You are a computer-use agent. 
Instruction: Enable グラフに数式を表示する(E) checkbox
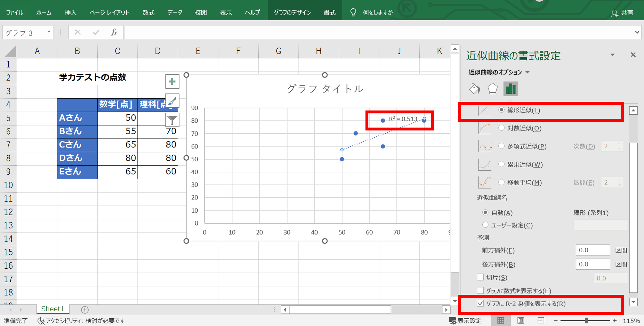pyautogui.click(x=480, y=291)
